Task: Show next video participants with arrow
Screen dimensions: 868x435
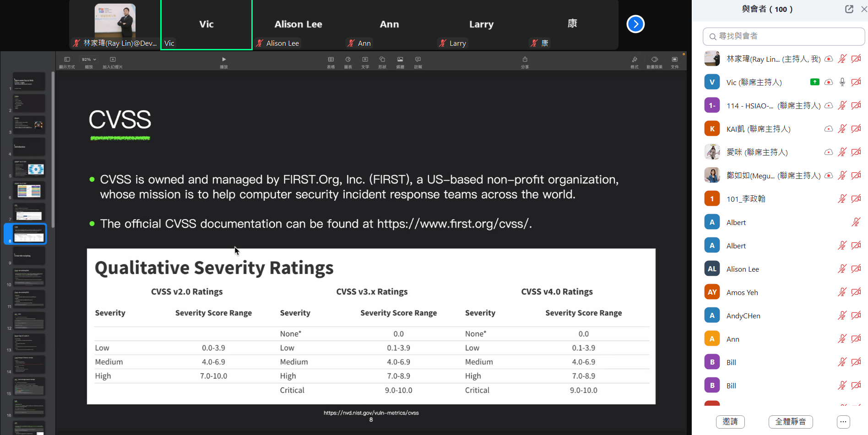Action: point(635,24)
